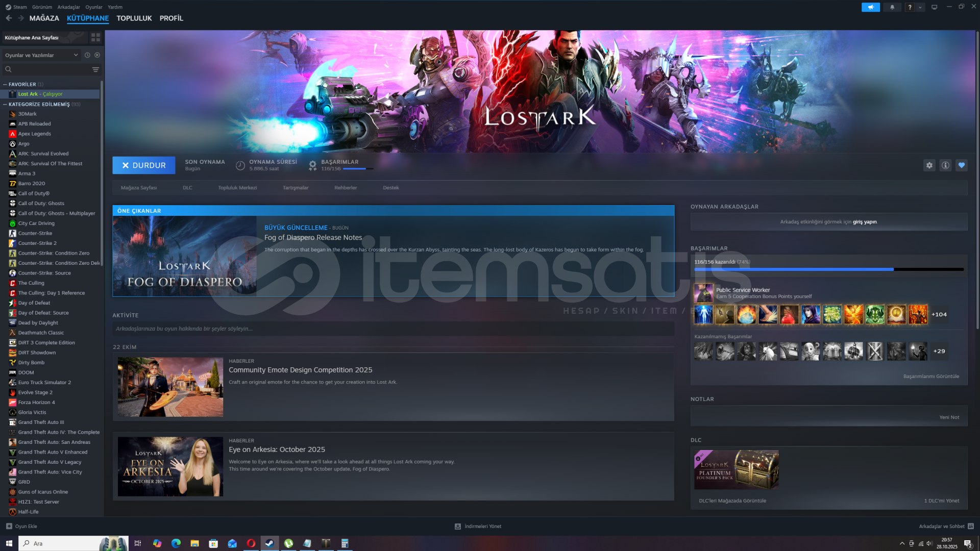Open the notifications bell
Viewport: 980px width, 551px height.
point(892,7)
